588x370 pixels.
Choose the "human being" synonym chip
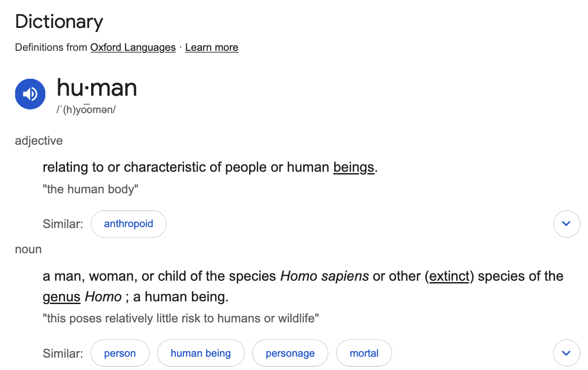point(201,353)
